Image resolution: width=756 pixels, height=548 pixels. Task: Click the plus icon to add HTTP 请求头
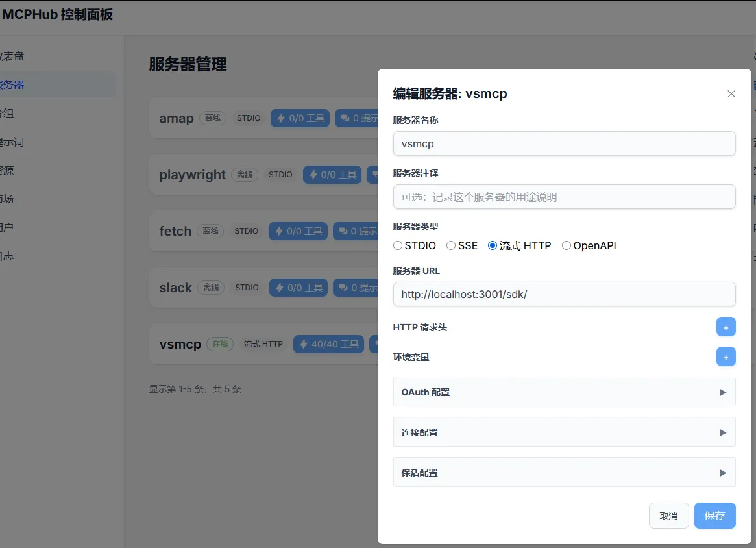(726, 327)
